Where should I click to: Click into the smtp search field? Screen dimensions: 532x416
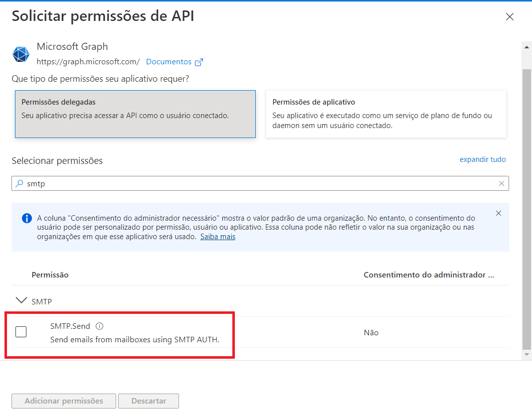259,183
